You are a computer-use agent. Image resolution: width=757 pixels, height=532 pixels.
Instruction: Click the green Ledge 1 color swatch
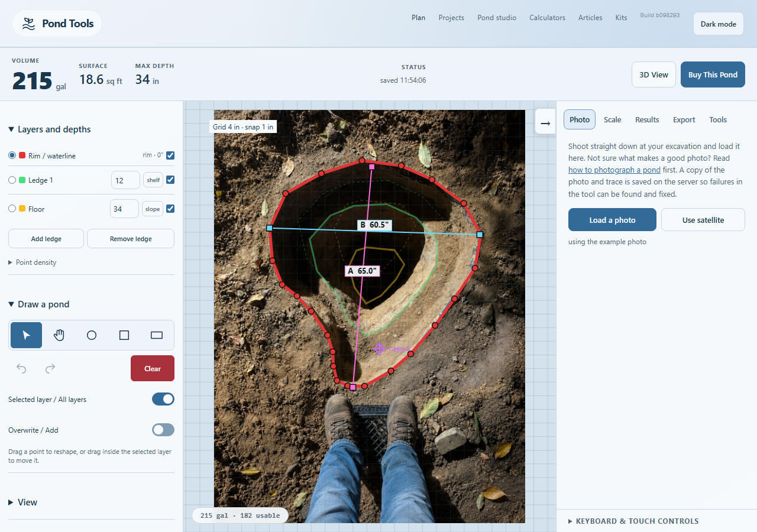[x=22, y=180]
